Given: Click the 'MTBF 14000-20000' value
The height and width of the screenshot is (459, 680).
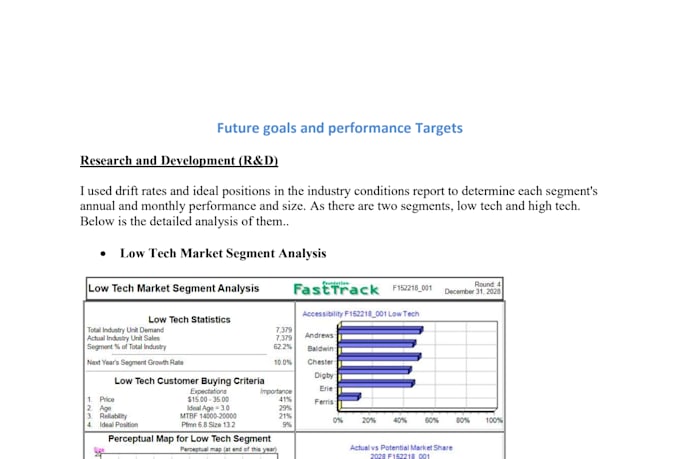Looking at the screenshot, I should point(208,416).
